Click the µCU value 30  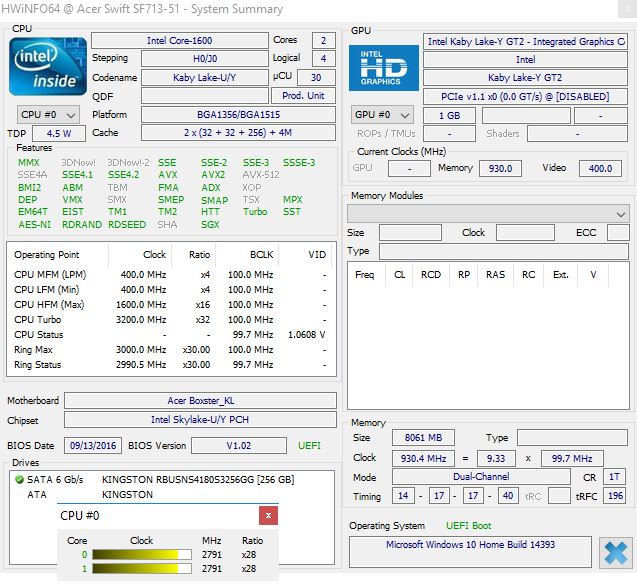point(316,77)
